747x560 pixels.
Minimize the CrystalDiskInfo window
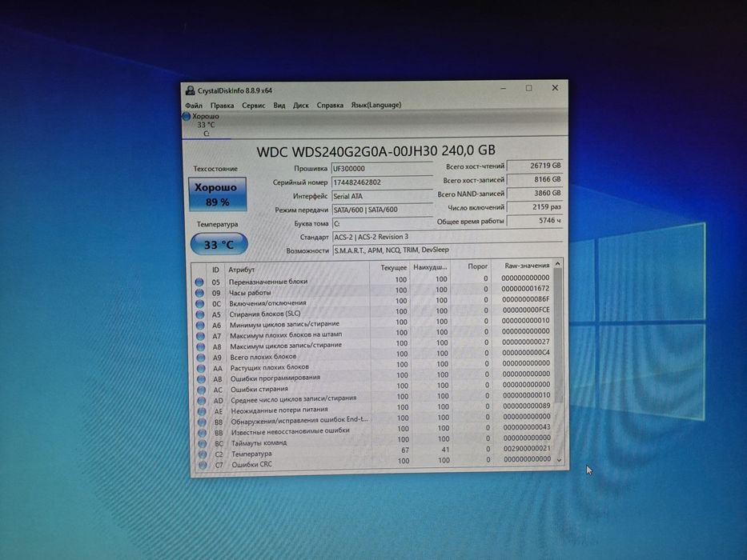(x=503, y=88)
